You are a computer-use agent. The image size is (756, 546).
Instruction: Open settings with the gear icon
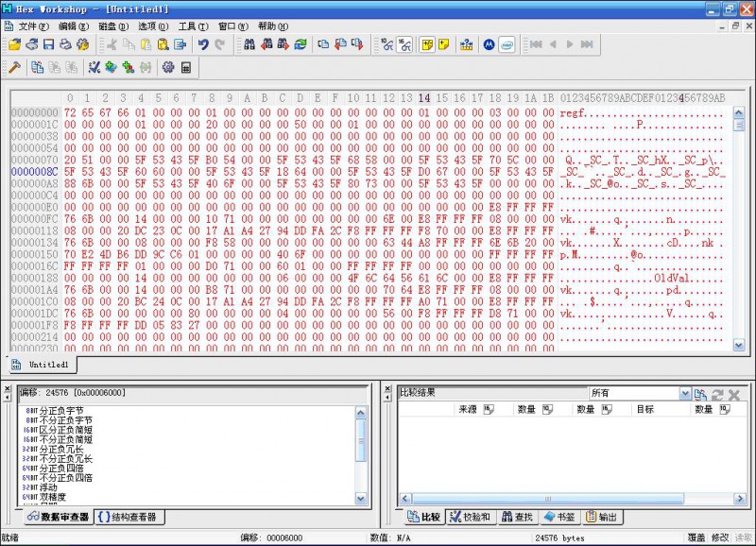point(168,67)
